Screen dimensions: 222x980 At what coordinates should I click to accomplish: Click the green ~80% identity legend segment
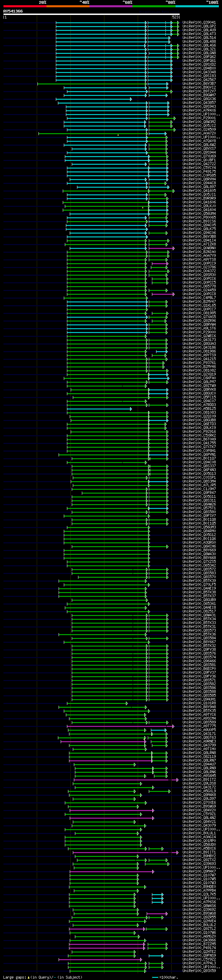pyautogui.click(x=154, y=6)
